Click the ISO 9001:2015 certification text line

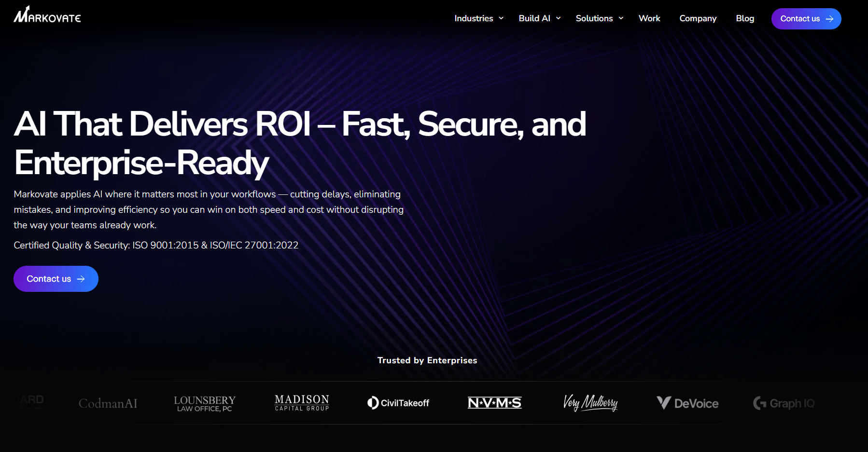click(x=156, y=245)
